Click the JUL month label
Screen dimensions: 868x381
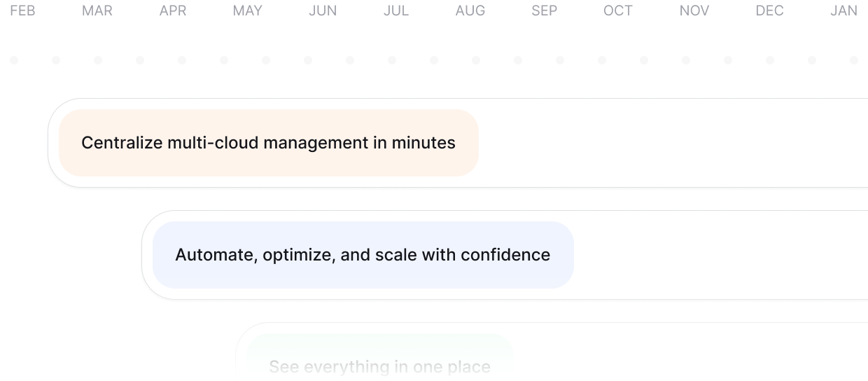click(x=396, y=11)
